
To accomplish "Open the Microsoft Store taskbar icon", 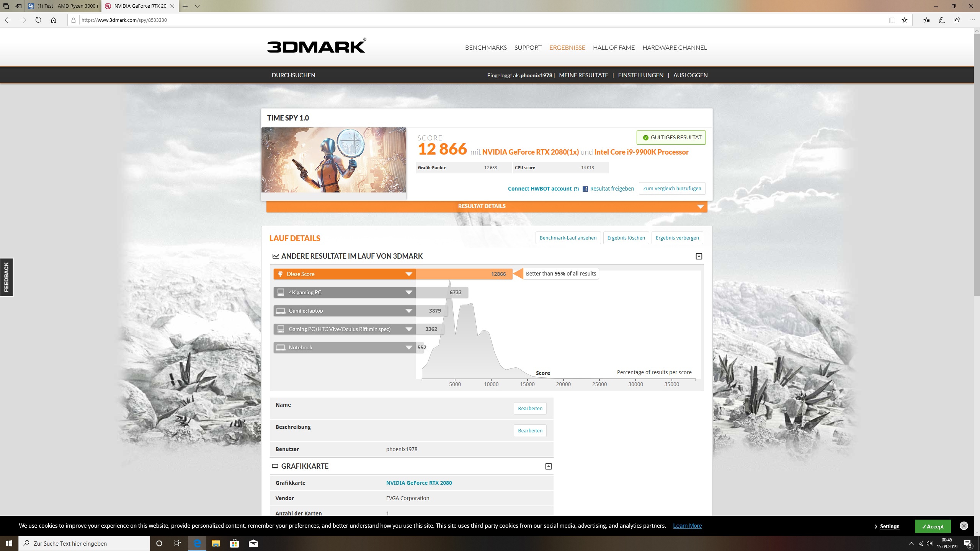I will [234, 543].
